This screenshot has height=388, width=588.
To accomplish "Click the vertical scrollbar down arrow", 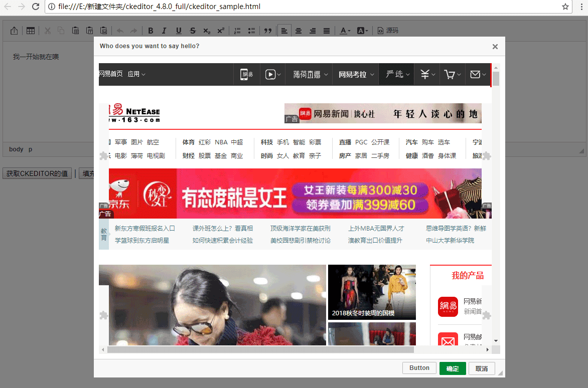I will coord(496,341).
